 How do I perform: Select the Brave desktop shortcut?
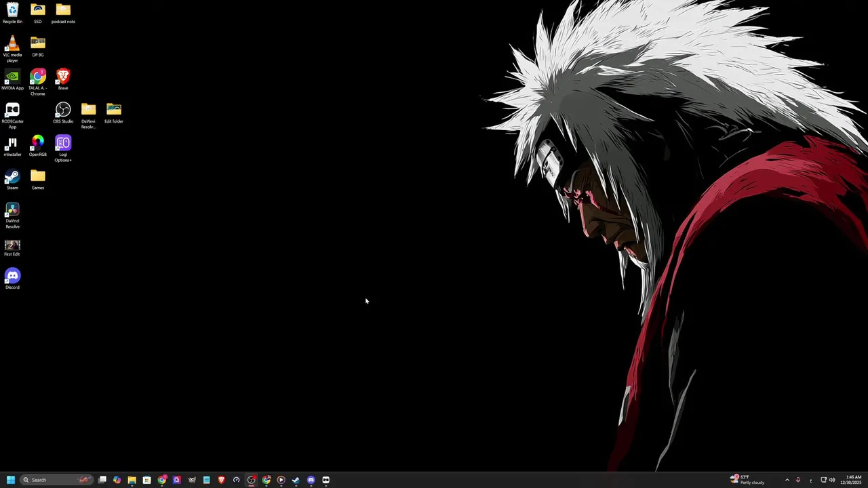pyautogui.click(x=63, y=80)
